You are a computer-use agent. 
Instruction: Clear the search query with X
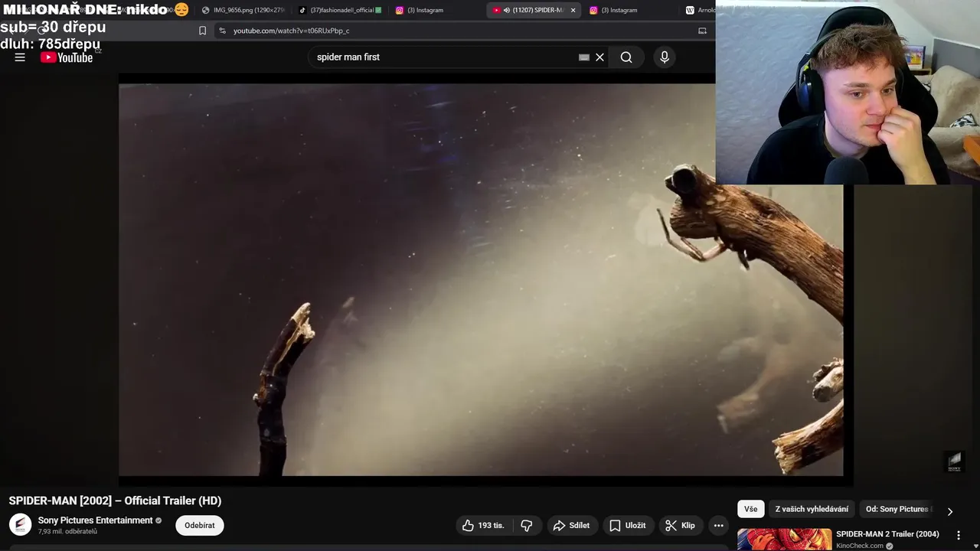(x=600, y=57)
